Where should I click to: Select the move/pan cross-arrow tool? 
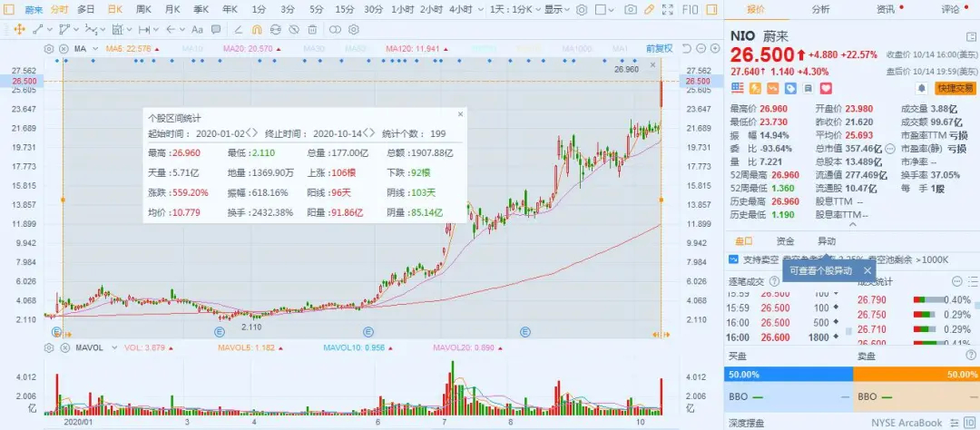click(x=19, y=29)
